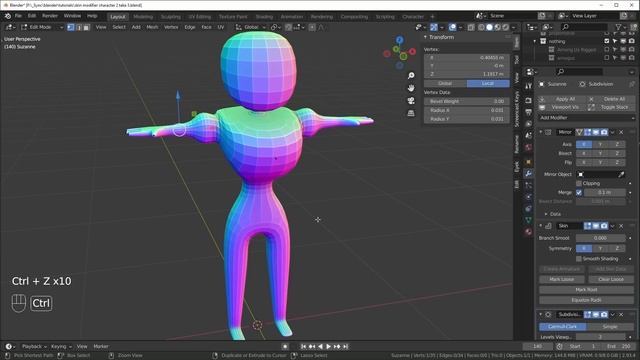Toggle Skin Symmetry Z button
640x360 pixels.
click(x=617, y=248)
